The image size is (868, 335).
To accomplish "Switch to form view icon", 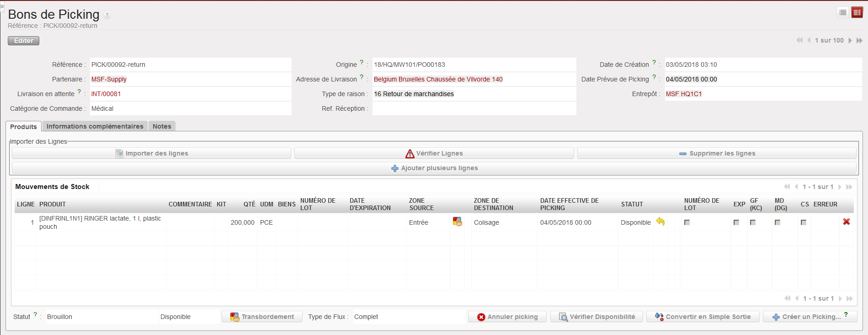I will [857, 13].
